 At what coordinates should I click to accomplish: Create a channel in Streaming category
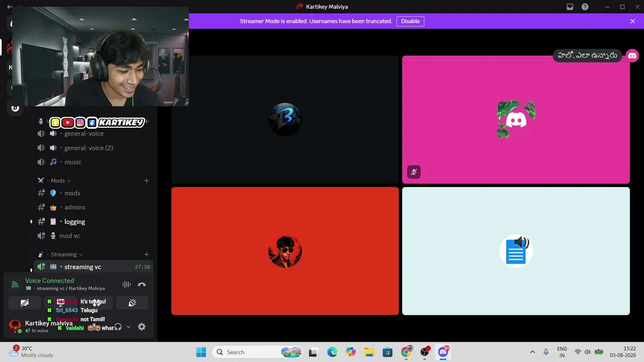click(146, 254)
